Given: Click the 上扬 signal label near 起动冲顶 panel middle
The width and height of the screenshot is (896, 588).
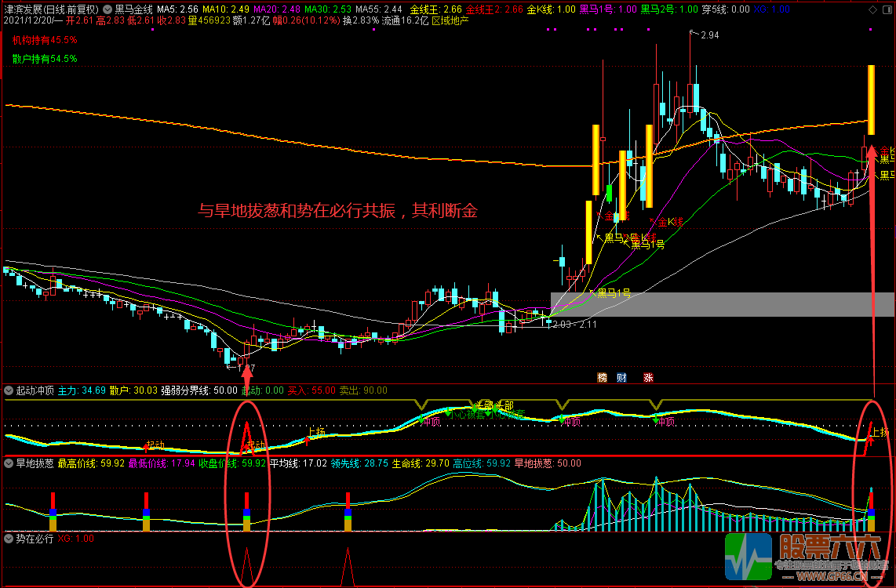Looking at the screenshot, I should pyautogui.click(x=316, y=431).
